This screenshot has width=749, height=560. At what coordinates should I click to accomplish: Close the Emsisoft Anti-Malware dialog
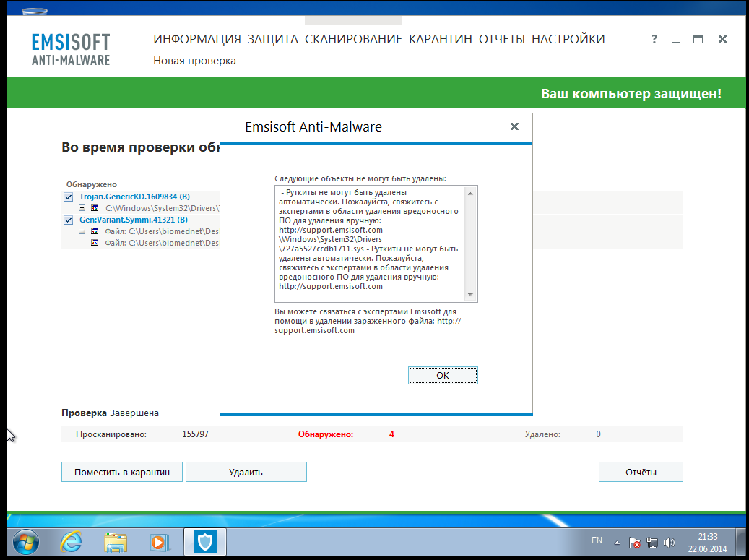pos(514,126)
